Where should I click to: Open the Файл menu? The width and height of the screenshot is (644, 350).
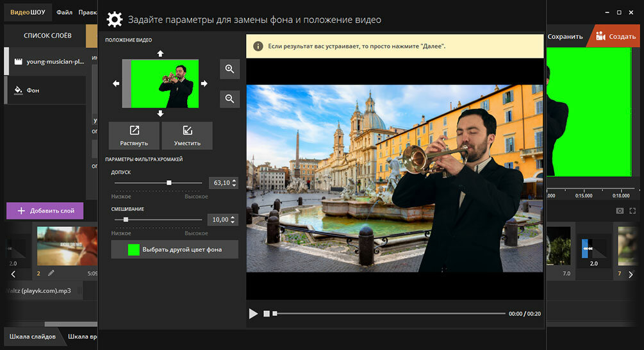(x=65, y=12)
